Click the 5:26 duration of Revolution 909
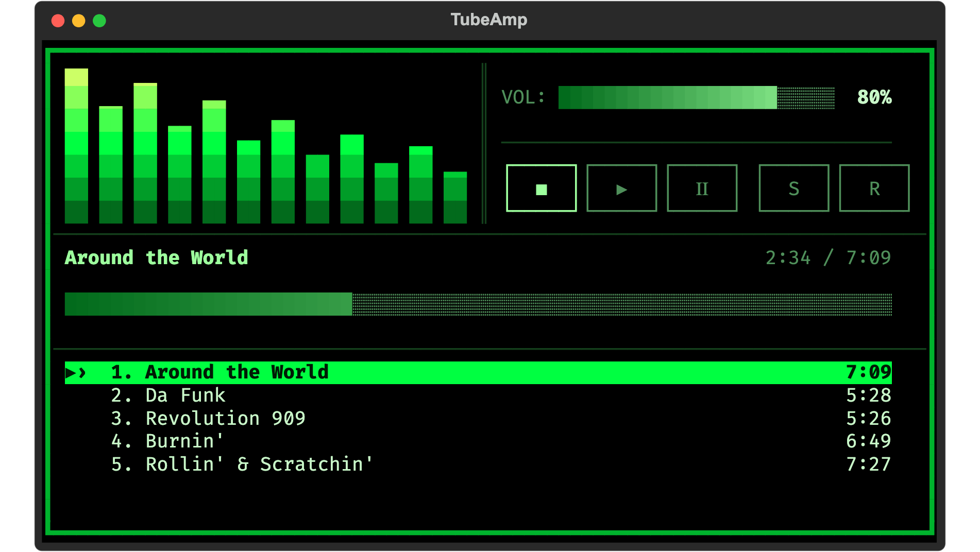Viewport: 980px width, 552px height. [869, 418]
